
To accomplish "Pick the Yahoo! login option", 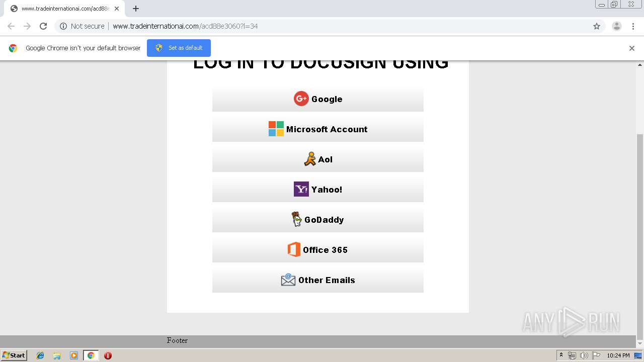I will (x=317, y=190).
